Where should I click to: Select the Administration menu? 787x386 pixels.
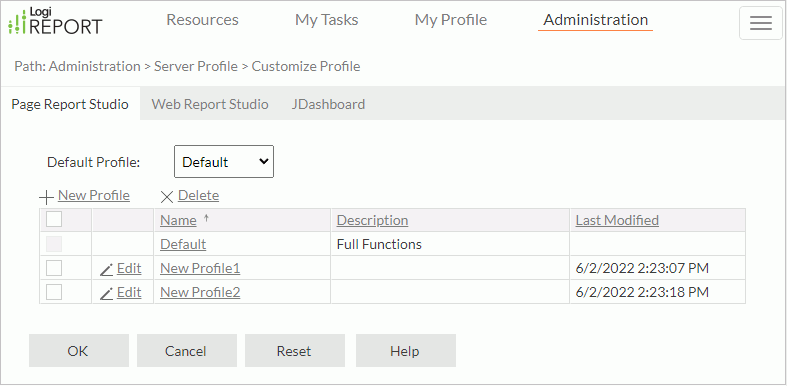pos(596,20)
